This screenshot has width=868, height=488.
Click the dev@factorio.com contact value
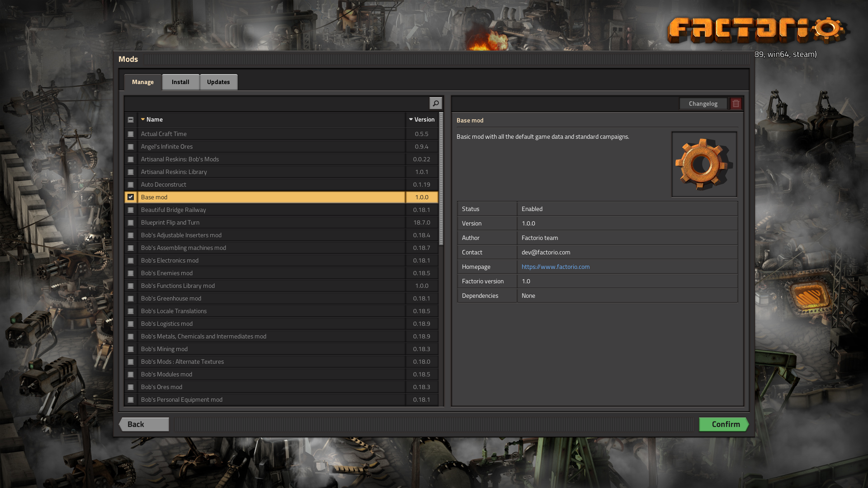coord(546,252)
